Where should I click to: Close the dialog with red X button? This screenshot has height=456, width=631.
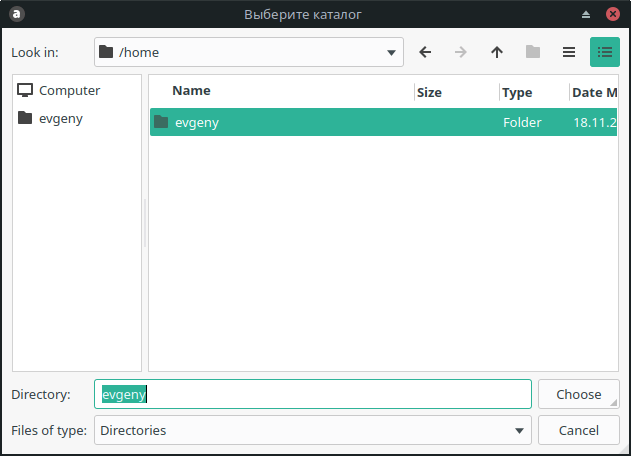[x=612, y=14]
